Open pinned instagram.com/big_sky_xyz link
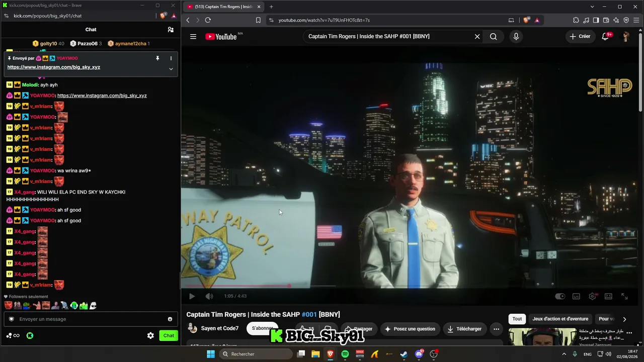 [x=54, y=67]
